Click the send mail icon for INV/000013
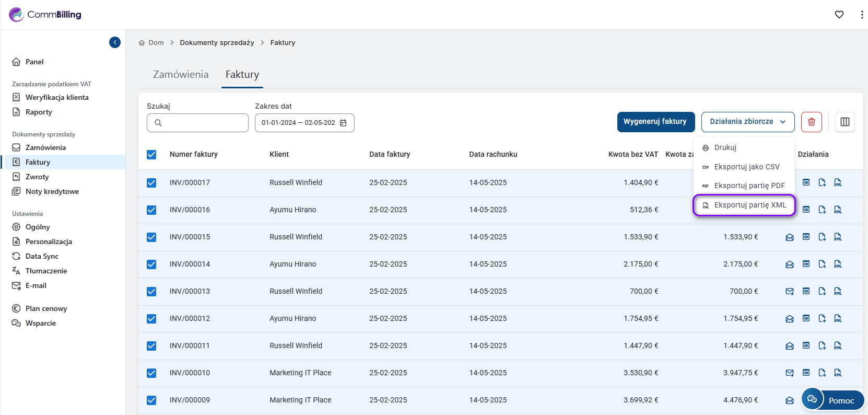This screenshot has height=415, width=868. tap(789, 292)
